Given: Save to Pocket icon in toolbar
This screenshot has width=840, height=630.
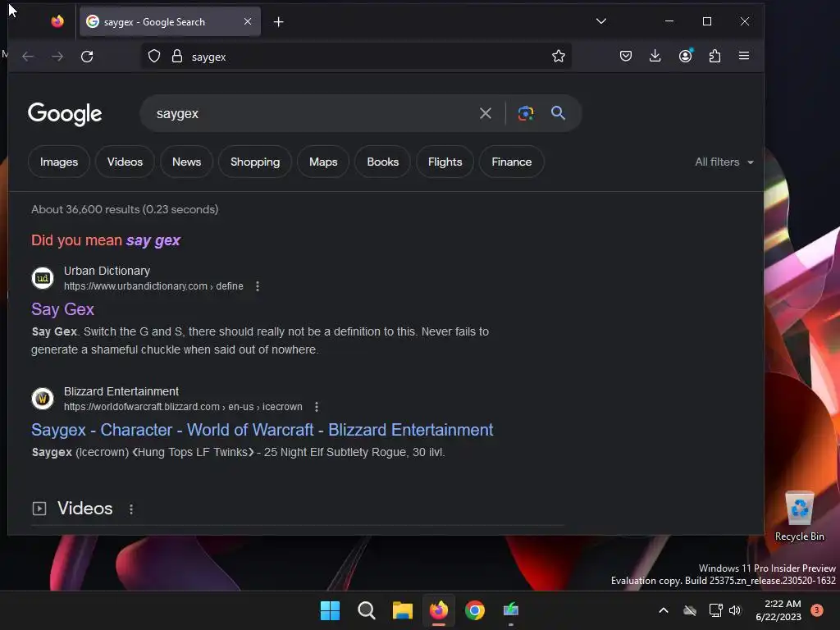Looking at the screenshot, I should pyautogui.click(x=625, y=56).
